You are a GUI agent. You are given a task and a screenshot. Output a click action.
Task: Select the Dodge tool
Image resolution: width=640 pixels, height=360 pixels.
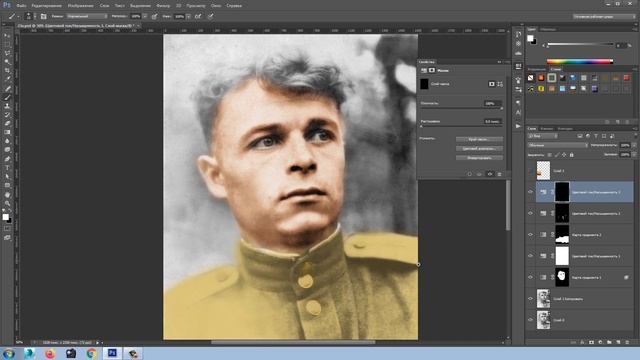click(7, 150)
